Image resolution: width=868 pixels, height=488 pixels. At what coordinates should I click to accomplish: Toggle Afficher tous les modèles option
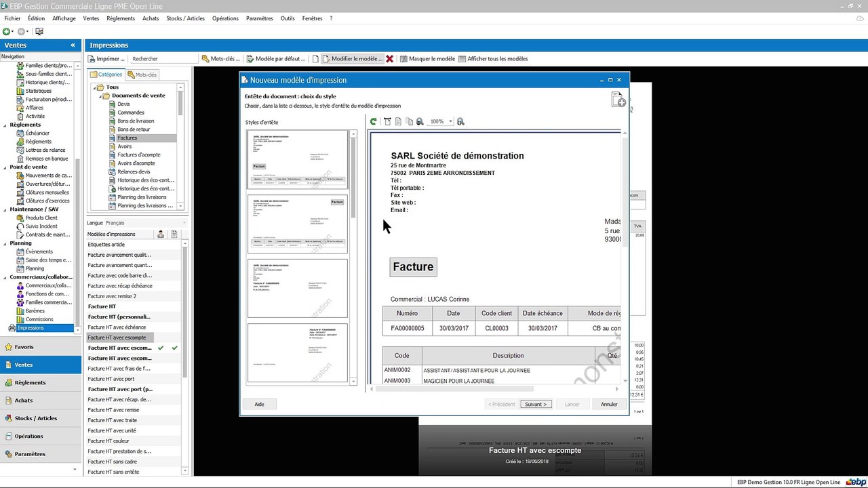click(x=493, y=59)
